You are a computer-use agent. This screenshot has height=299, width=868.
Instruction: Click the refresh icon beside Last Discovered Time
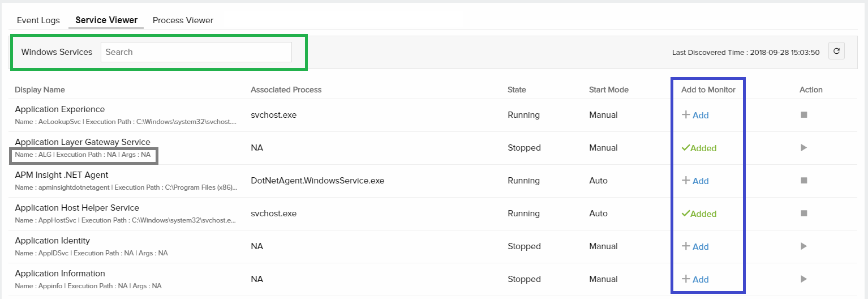836,52
